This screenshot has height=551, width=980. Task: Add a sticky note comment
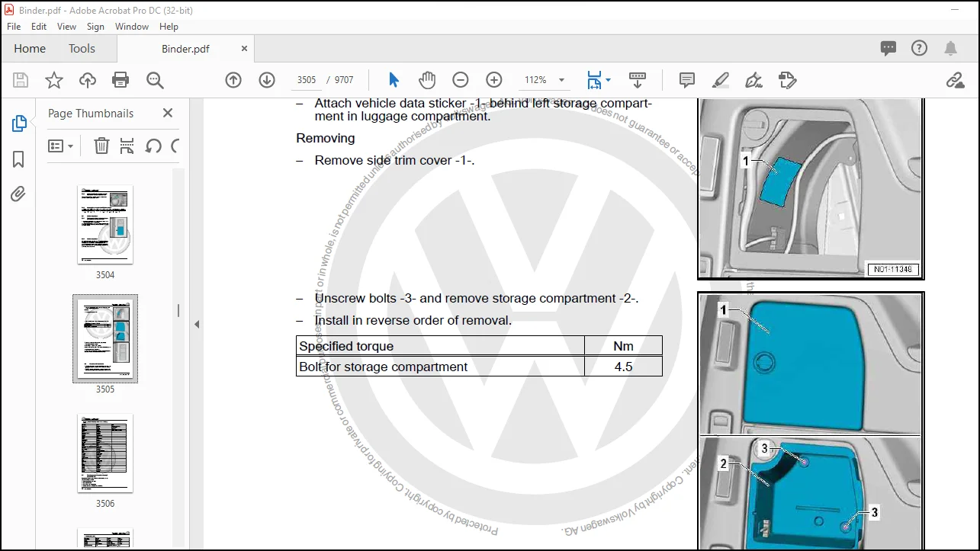(687, 80)
